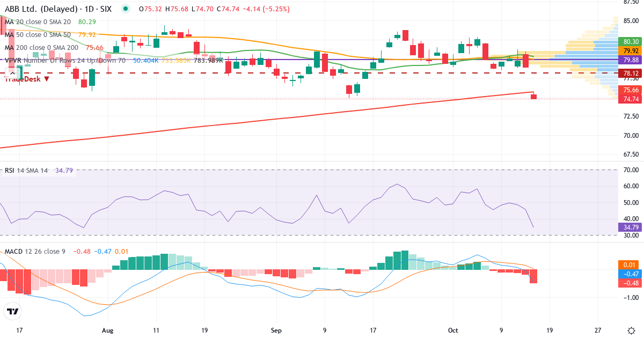Click the MA 200 value 75.66 in legend
The image size is (644, 338).
pos(94,47)
